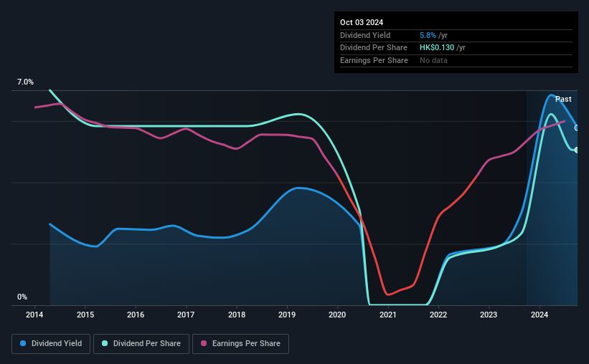Click the 2016 x-axis label
The width and height of the screenshot is (589, 364).
pos(136,315)
